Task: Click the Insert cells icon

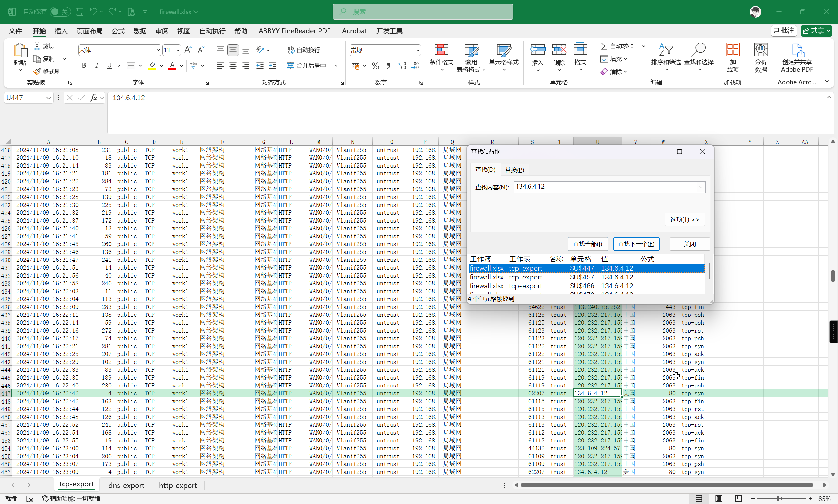Action: coord(537,50)
